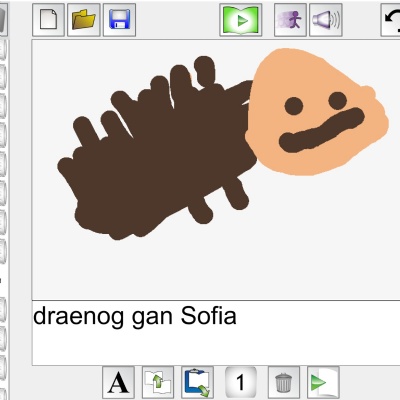This screenshot has width=400, height=400.
Task: Go to the next page with the green arrow
Action: 323,383
